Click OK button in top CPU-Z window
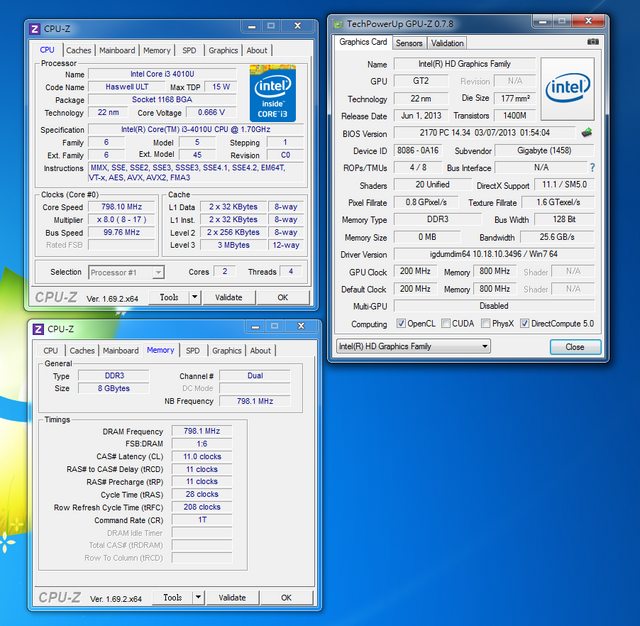 click(x=283, y=297)
